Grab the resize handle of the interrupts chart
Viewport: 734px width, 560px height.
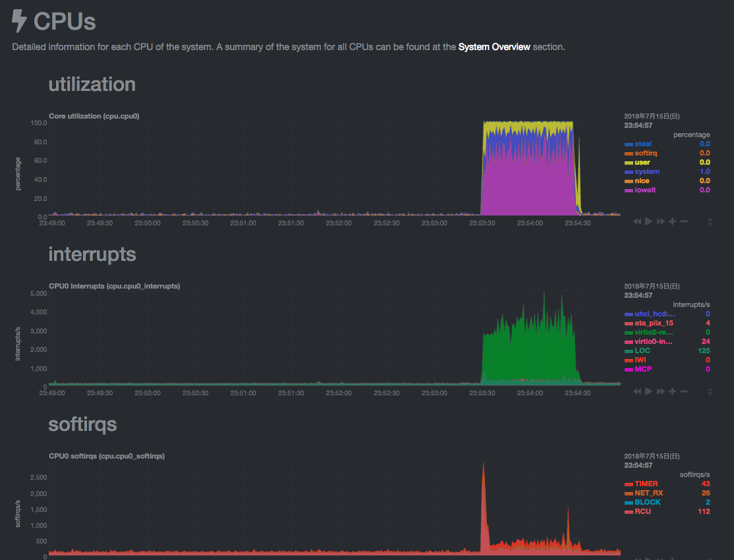710,392
